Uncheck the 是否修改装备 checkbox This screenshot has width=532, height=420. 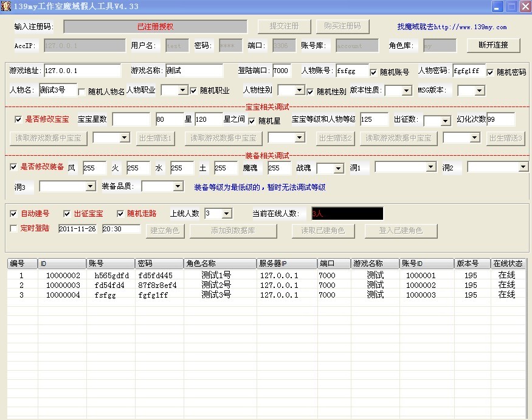[x=13, y=166]
